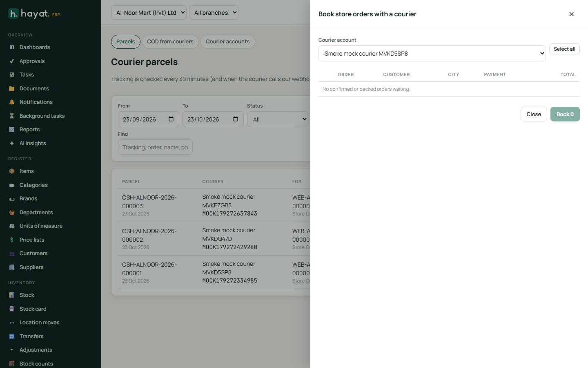Switch to the Parcels tab
This screenshot has width=588, height=368.
[126, 42]
